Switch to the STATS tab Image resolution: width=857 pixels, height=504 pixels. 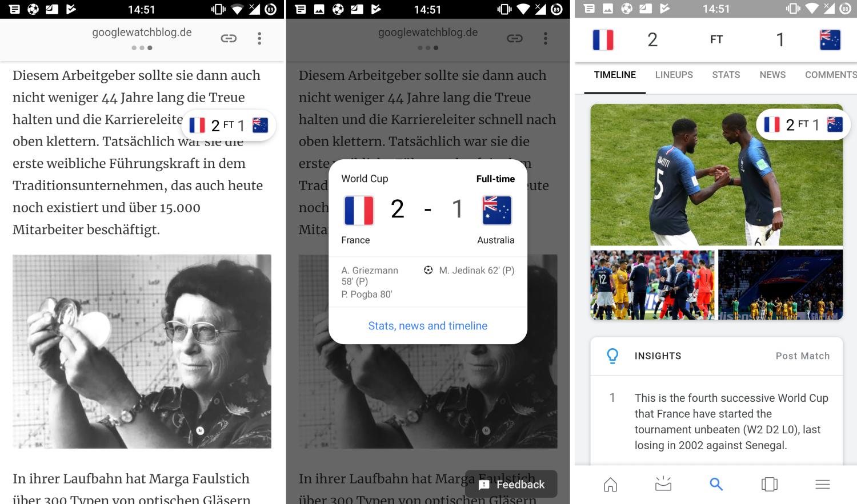726,75
